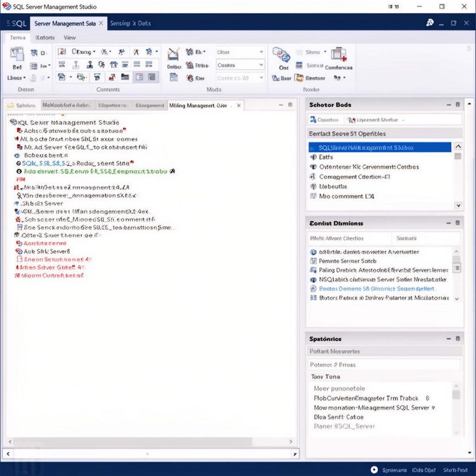Click the large Ons ribbon icon

[281, 55]
